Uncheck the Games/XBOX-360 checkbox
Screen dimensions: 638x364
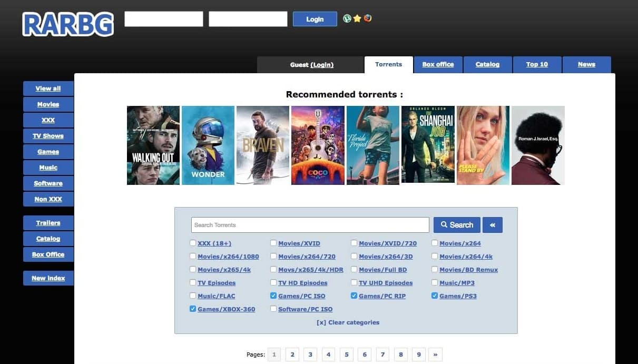pos(193,309)
